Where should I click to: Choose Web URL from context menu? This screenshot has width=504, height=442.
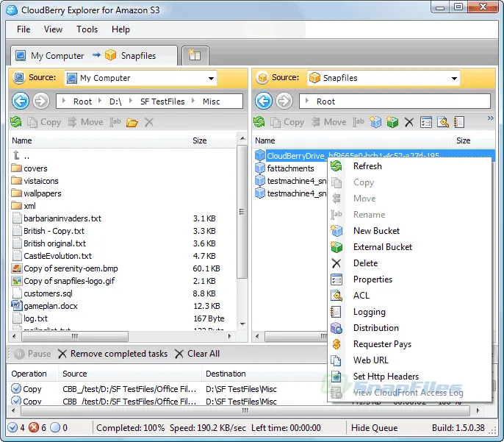pos(409,360)
